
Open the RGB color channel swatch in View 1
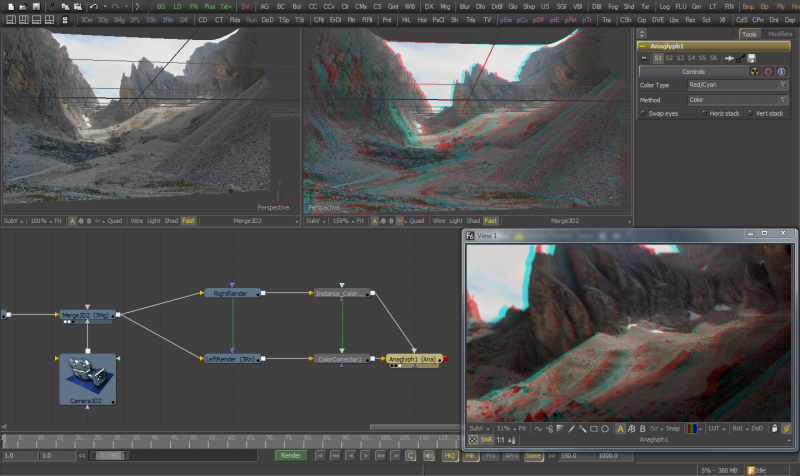tap(692, 429)
